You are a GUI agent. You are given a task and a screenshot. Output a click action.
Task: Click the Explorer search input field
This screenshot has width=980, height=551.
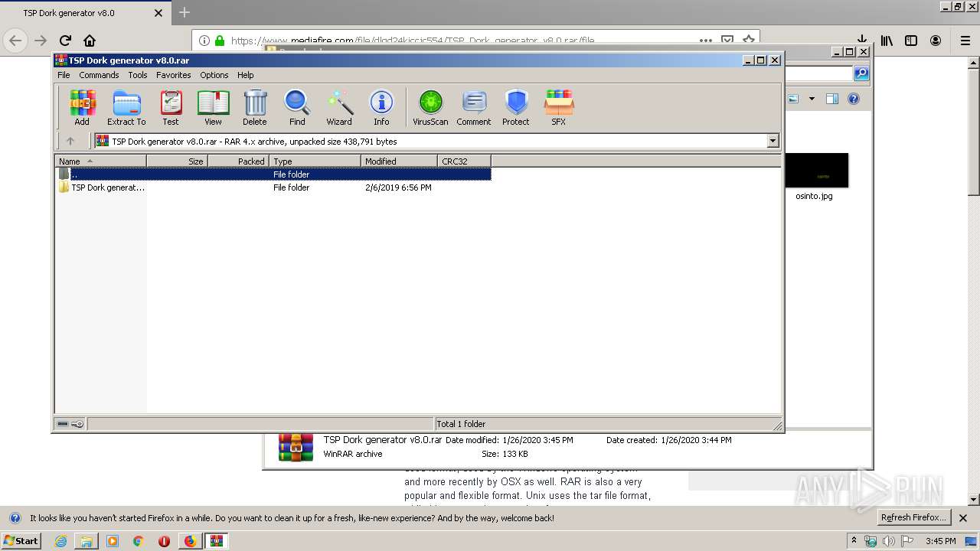pos(818,73)
